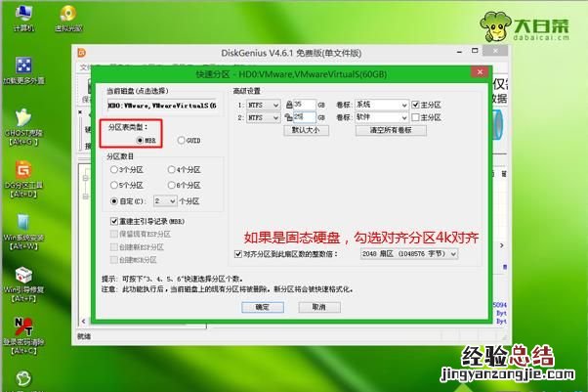Maximize the DiskGenius window

(475, 50)
